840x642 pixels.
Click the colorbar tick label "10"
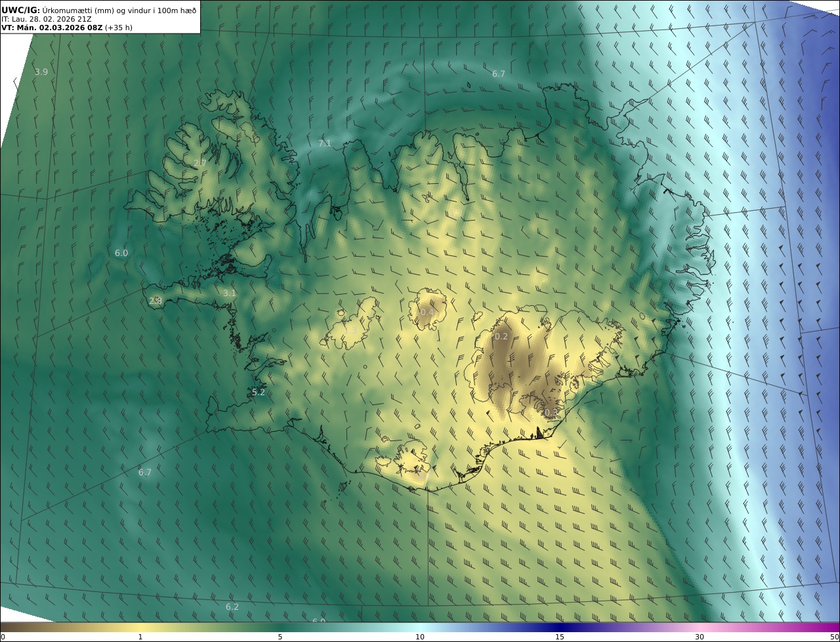(420, 637)
